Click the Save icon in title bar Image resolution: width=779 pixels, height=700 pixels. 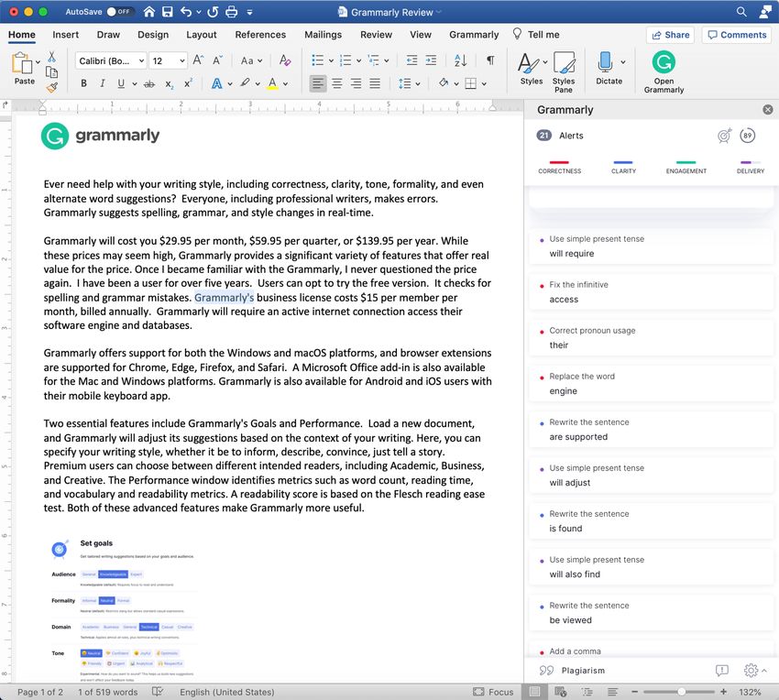(168, 11)
